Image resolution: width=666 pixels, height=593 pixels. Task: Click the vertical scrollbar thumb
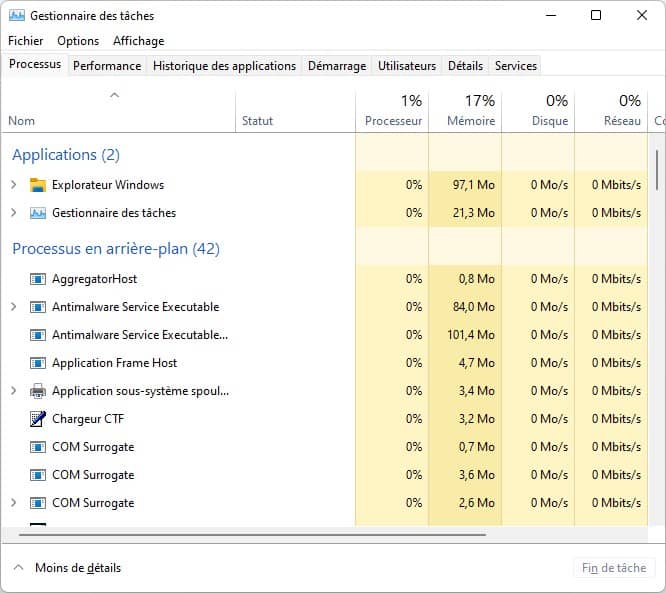(x=657, y=170)
